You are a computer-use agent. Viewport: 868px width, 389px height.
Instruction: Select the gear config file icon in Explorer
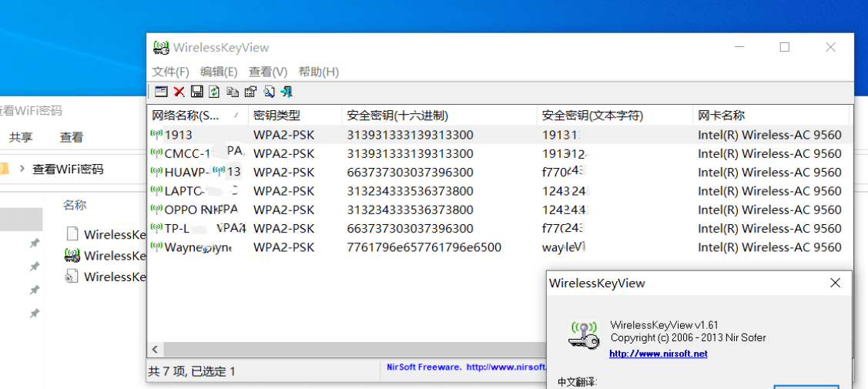(x=72, y=276)
